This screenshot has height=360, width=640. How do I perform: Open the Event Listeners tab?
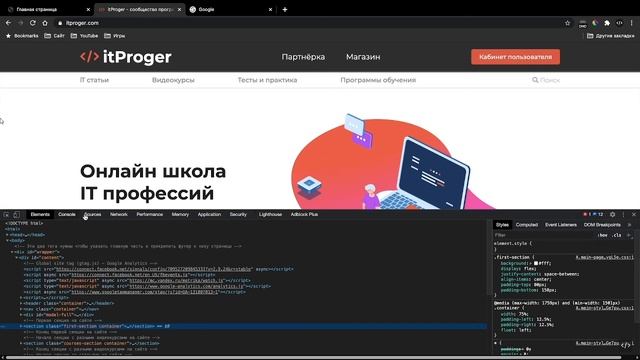point(561,225)
